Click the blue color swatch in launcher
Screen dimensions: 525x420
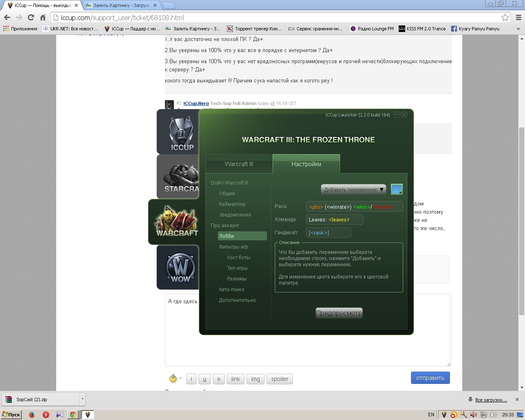[x=397, y=189]
